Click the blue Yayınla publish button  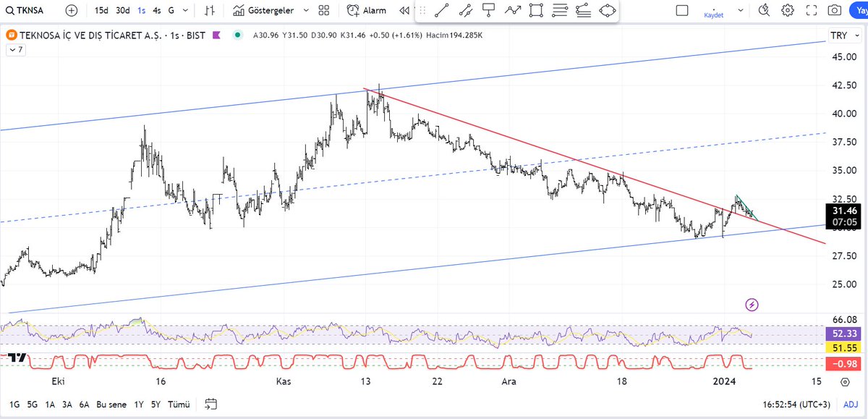pos(859,11)
